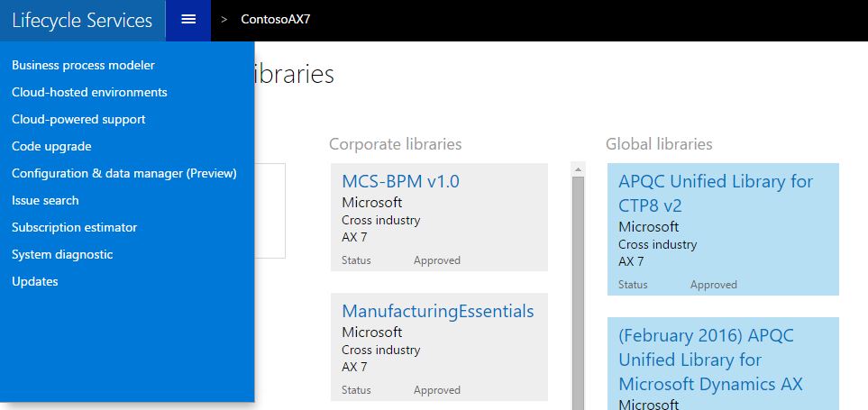The image size is (868, 410).
Task: Open ManufacturingEssentials library
Action: [437, 311]
